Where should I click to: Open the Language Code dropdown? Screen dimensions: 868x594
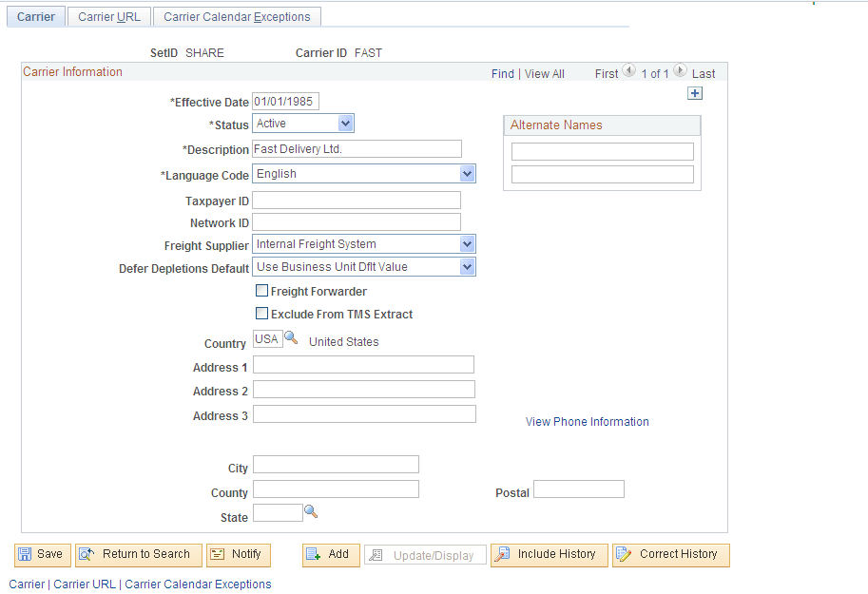coord(467,173)
